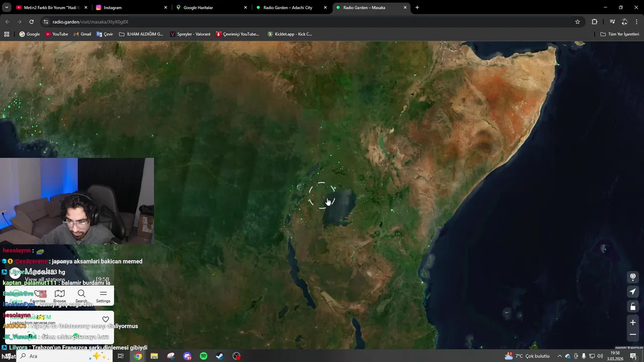
Task: Open the Spreyler - Valorant bookmark
Action: pos(190,34)
